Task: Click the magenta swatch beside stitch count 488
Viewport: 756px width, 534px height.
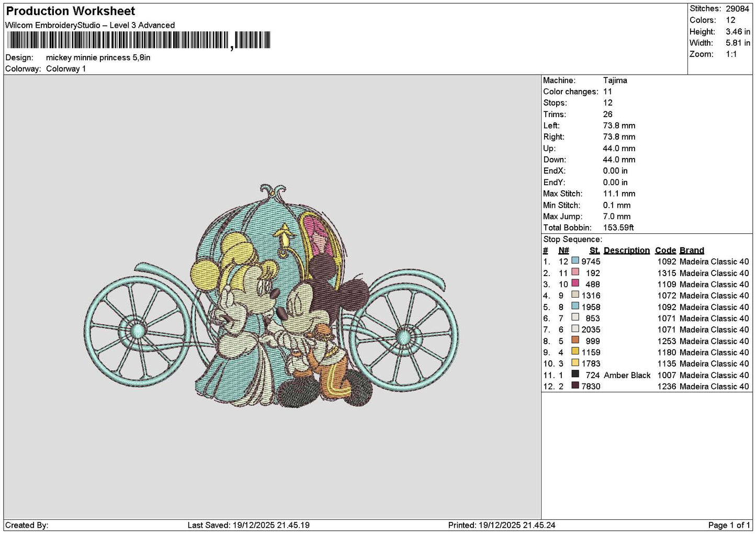Action: 575,283
